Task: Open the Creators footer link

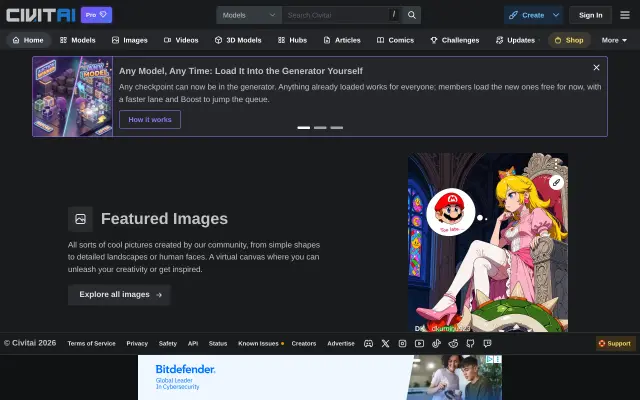Action: pos(304,344)
